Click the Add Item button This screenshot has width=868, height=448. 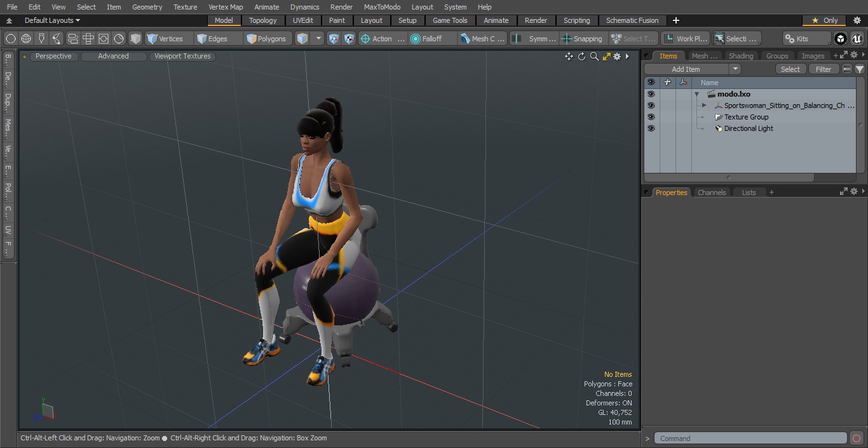pos(686,69)
